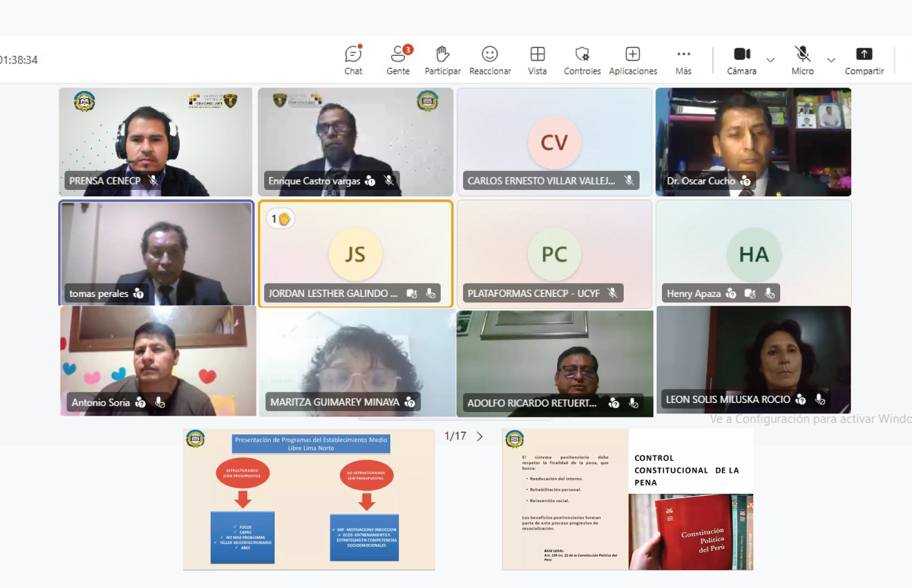Open the Controles options
This screenshot has height=588, width=912.
pyautogui.click(x=582, y=60)
